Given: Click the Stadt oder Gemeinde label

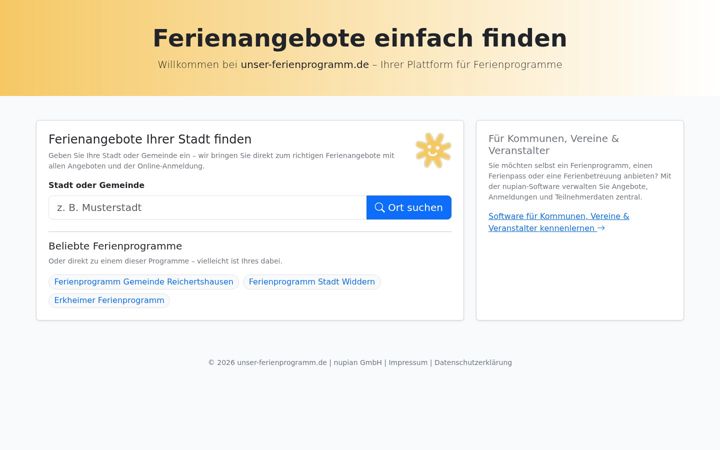Looking at the screenshot, I should (x=96, y=185).
